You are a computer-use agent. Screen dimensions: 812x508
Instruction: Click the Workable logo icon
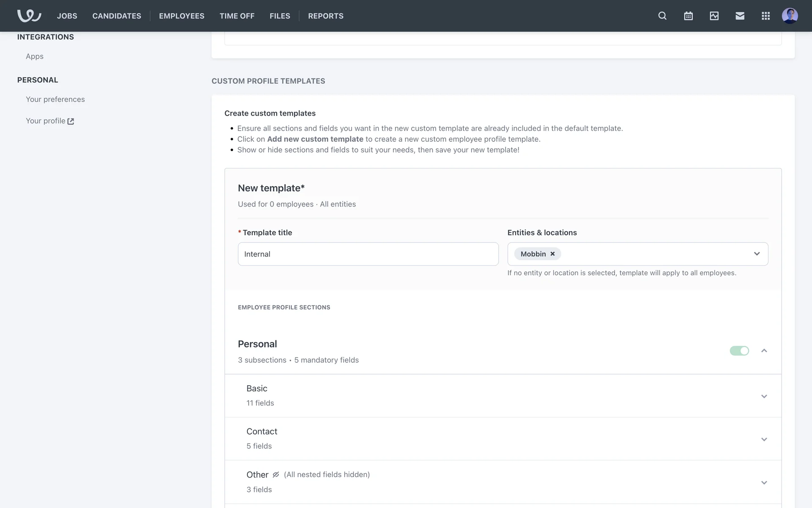click(29, 16)
